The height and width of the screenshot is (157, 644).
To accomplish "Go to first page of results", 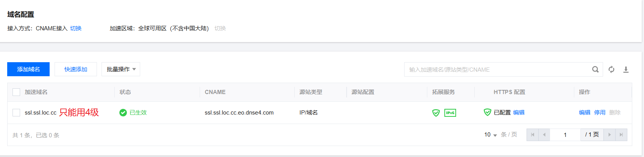I will [532, 135].
